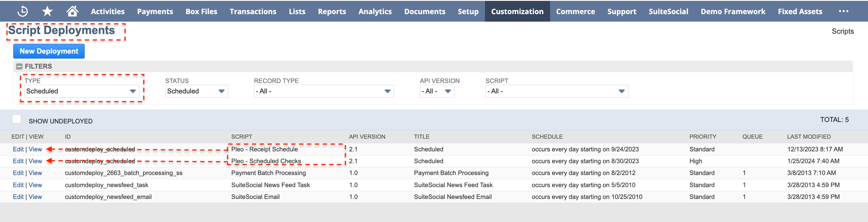
Task: View the SuiteSocial Email deployment
Action: coord(35,197)
